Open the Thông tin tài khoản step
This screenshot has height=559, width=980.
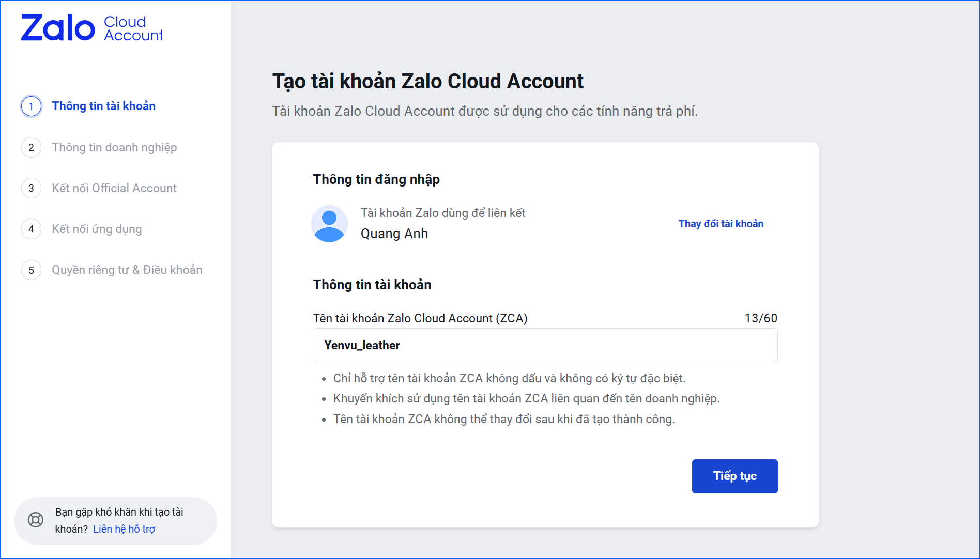pos(103,106)
